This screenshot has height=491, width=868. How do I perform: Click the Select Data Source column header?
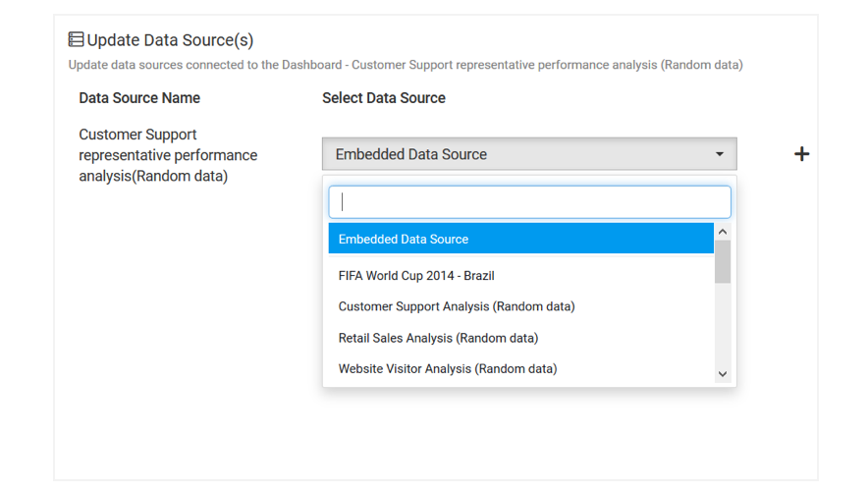384,98
